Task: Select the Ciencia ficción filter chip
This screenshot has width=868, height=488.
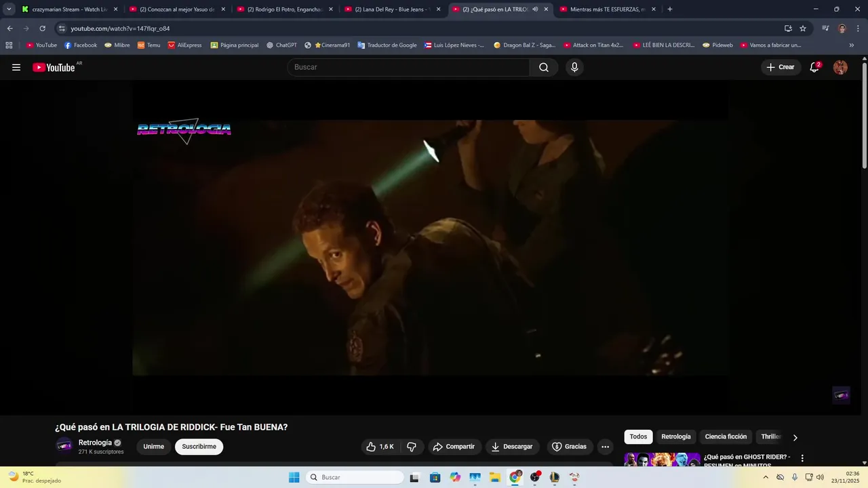Action: tap(726, 437)
